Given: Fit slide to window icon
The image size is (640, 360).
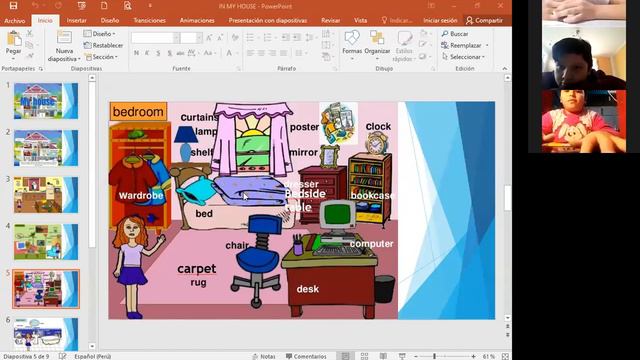Looking at the screenshot, I should (505, 356).
